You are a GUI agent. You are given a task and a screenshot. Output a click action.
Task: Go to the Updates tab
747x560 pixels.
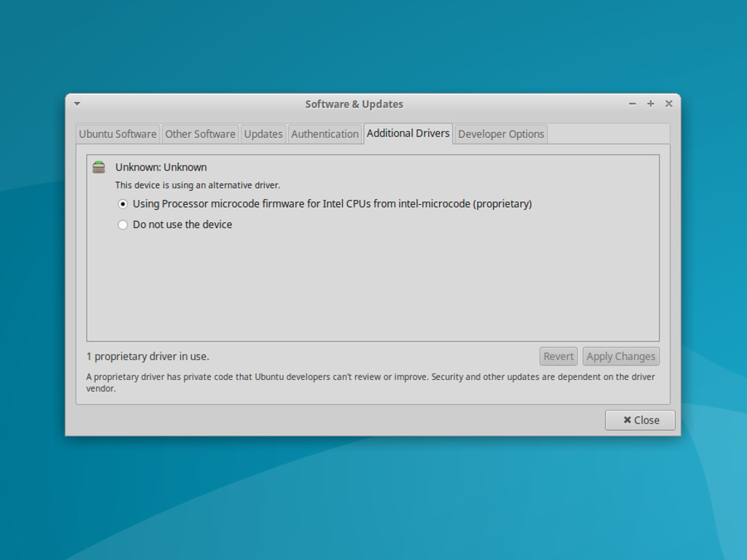(x=263, y=134)
